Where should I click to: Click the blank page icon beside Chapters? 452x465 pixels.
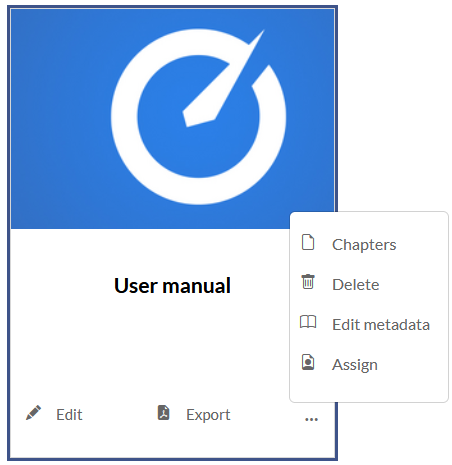pos(308,242)
